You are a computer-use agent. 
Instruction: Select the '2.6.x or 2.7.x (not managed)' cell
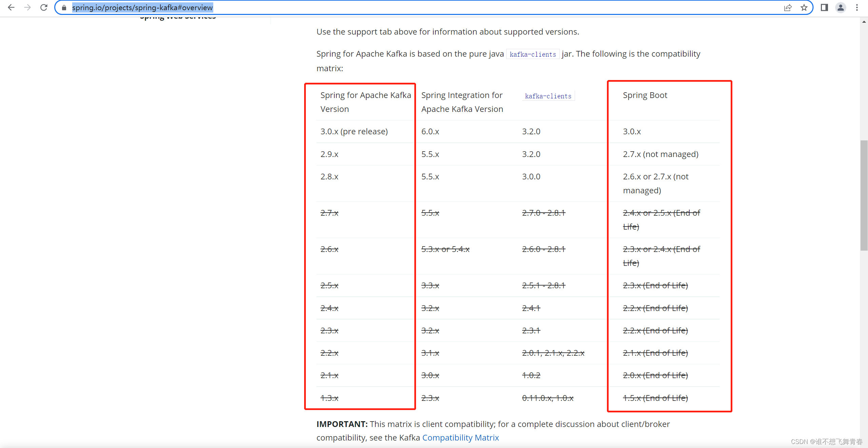coord(656,183)
